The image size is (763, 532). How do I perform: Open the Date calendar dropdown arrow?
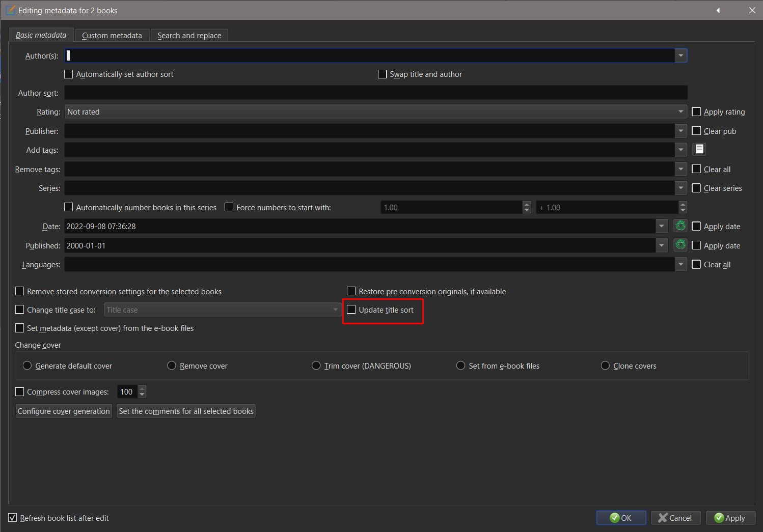(x=662, y=226)
